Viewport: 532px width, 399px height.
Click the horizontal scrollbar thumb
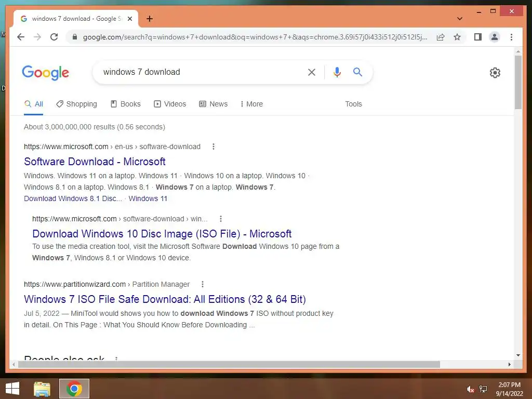(x=229, y=364)
